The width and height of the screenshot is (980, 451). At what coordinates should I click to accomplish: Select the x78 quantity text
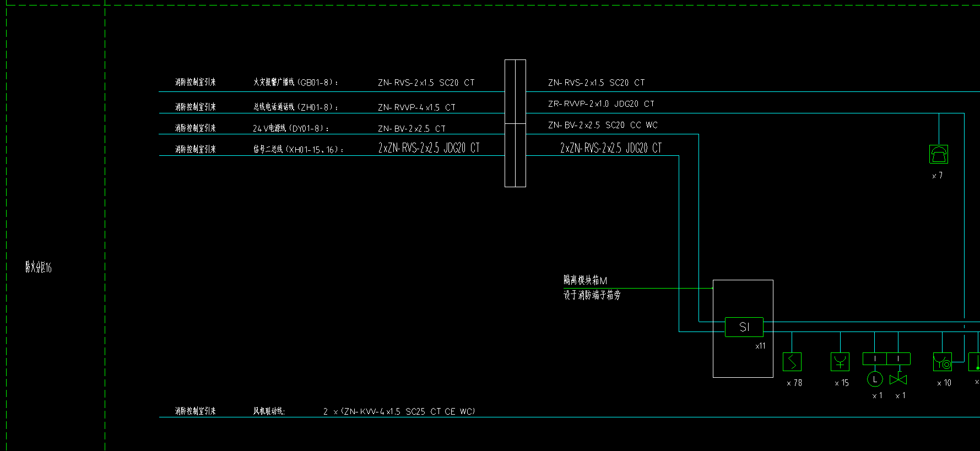[794, 383]
